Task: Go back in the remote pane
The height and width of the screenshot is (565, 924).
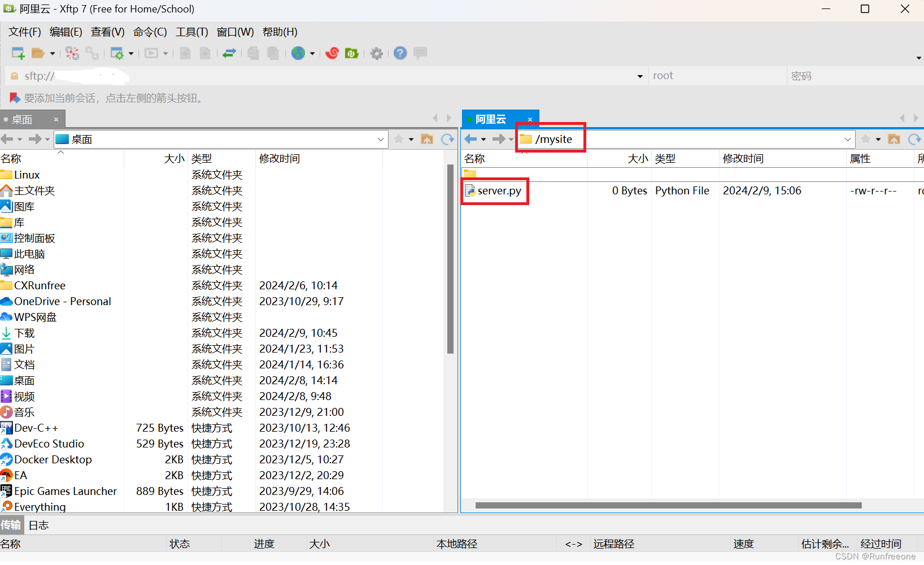Action: [470, 139]
